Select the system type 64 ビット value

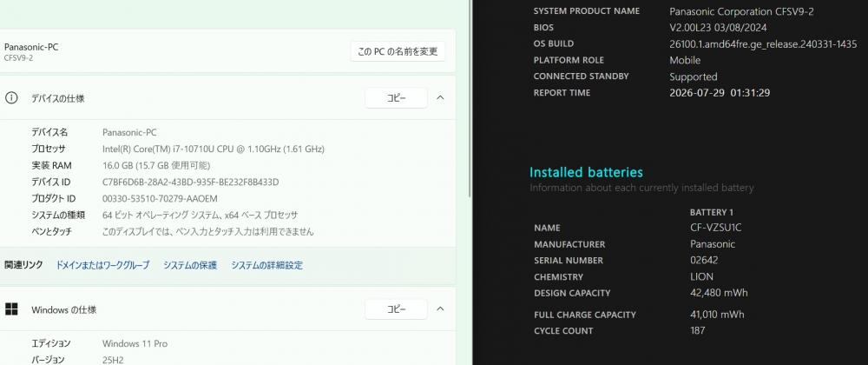(x=200, y=215)
